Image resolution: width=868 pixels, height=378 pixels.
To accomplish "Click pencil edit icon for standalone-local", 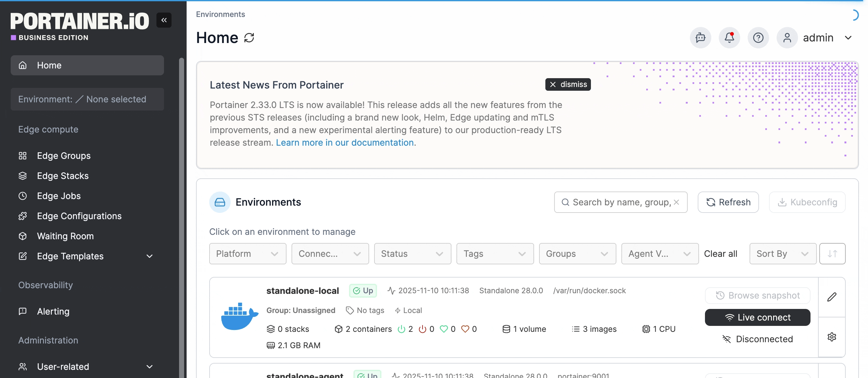I will [832, 297].
